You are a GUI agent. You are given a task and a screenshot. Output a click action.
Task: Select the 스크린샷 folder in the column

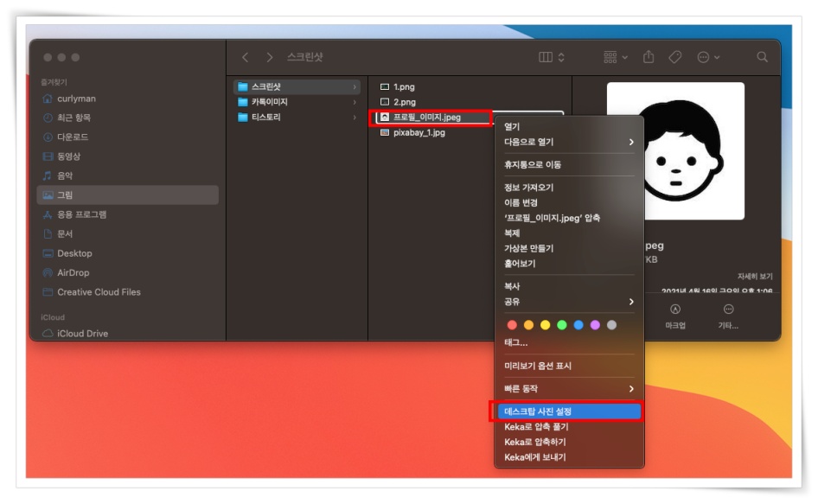297,86
